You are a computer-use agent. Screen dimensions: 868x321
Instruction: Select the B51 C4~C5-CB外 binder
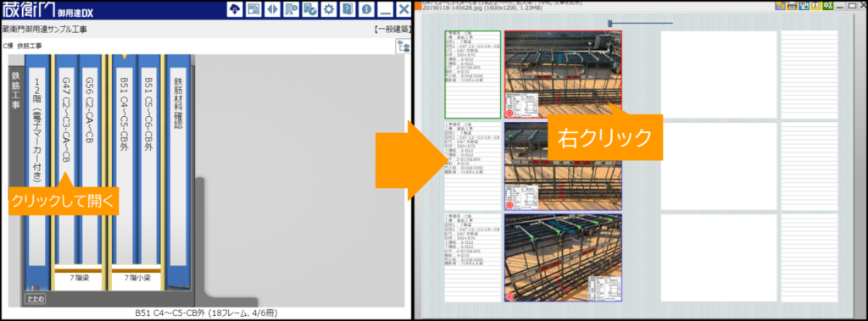124,166
